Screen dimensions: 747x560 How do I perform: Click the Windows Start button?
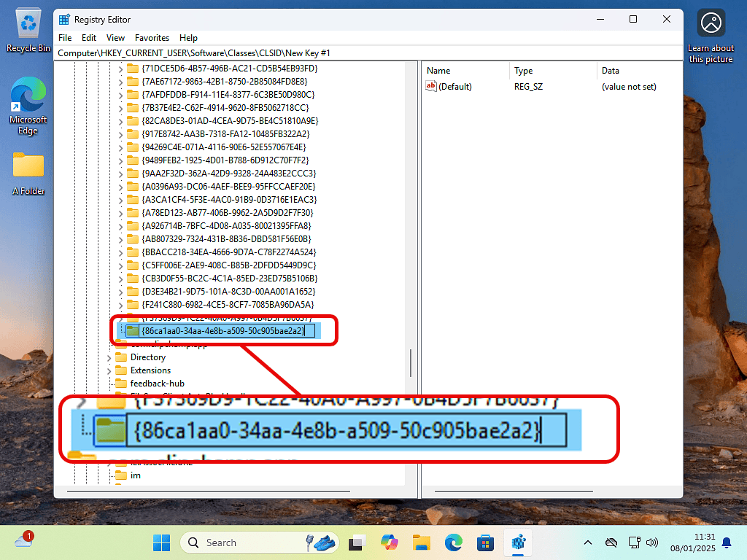click(x=161, y=542)
